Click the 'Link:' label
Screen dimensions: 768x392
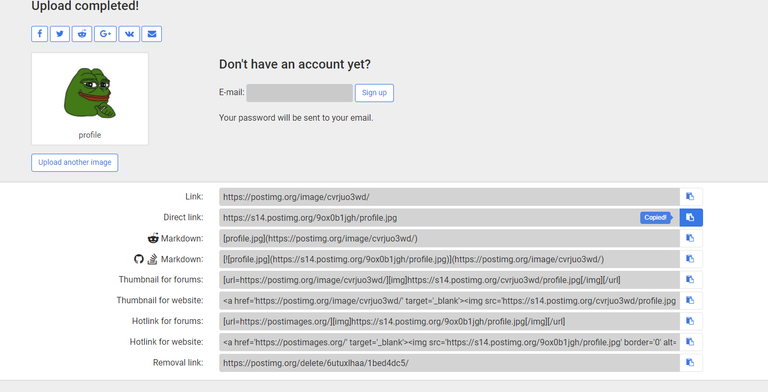pyautogui.click(x=194, y=196)
